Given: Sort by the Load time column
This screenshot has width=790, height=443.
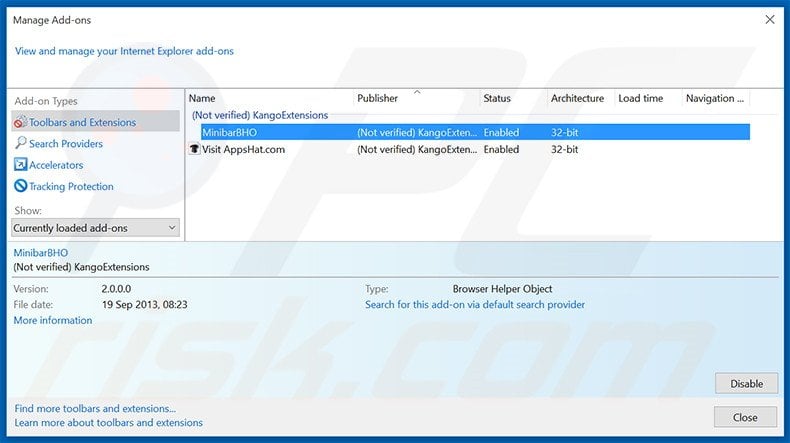Looking at the screenshot, I should click(640, 98).
